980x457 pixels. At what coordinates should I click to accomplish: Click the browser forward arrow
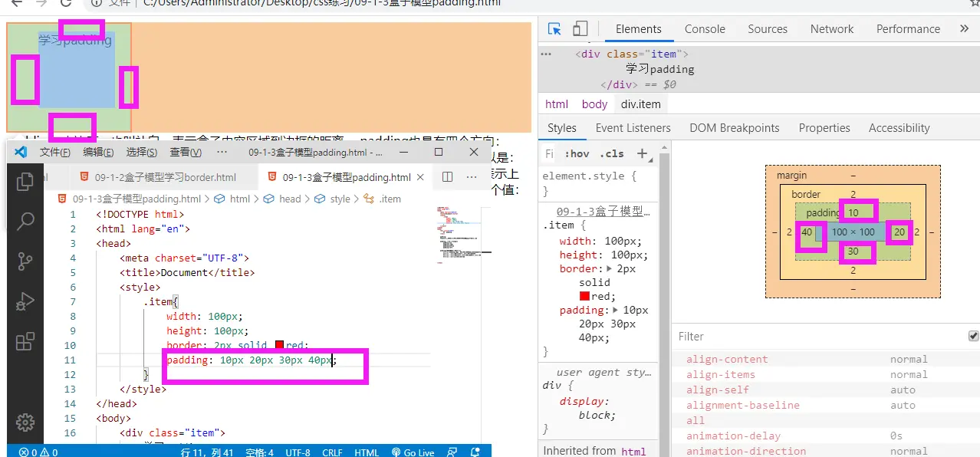[41, 3]
